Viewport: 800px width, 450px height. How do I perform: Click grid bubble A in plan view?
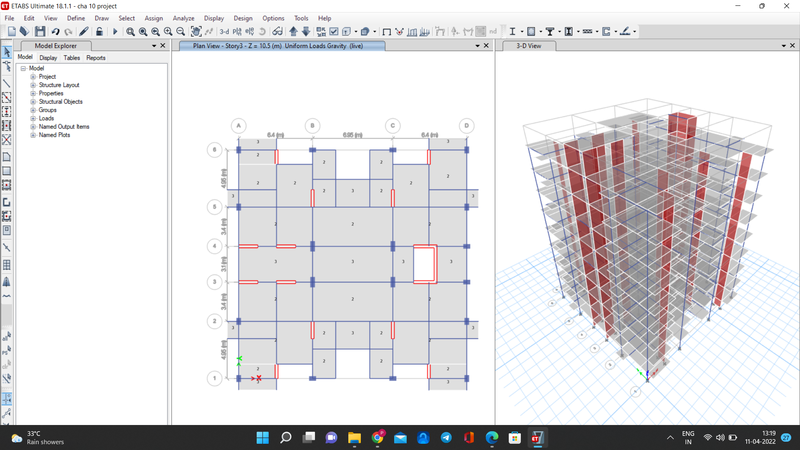click(238, 126)
